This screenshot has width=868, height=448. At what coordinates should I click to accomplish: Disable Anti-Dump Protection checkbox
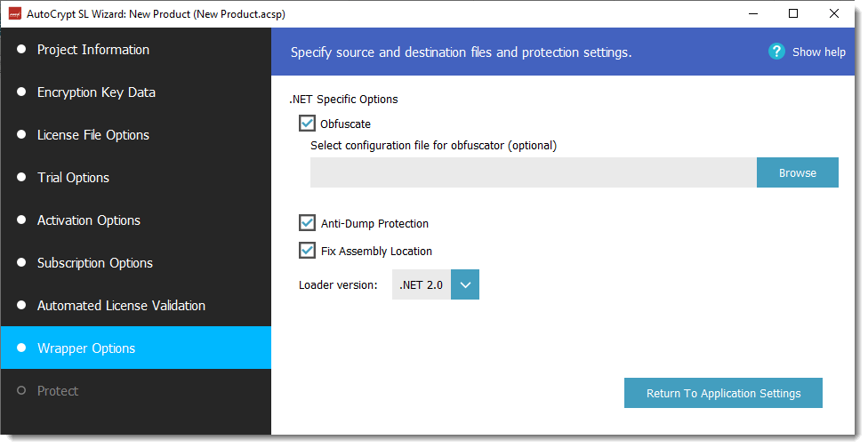pos(307,223)
